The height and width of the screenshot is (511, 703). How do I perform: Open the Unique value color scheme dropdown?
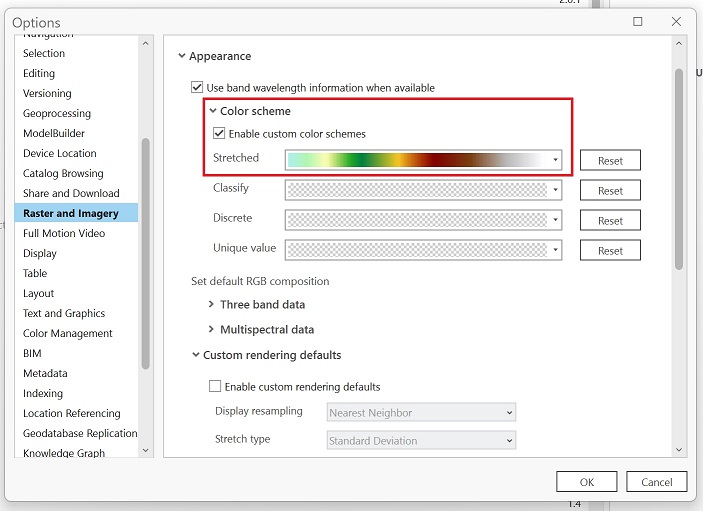(555, 250)
